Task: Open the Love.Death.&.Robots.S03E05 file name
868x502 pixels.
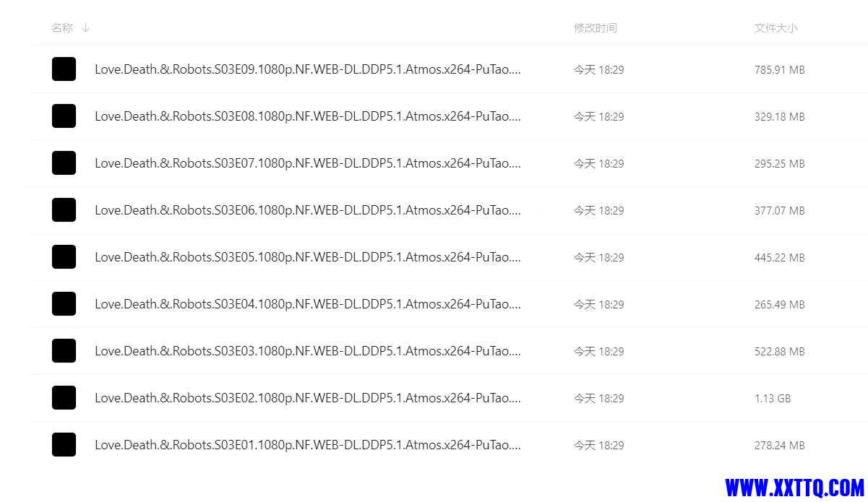Action: 308,257
